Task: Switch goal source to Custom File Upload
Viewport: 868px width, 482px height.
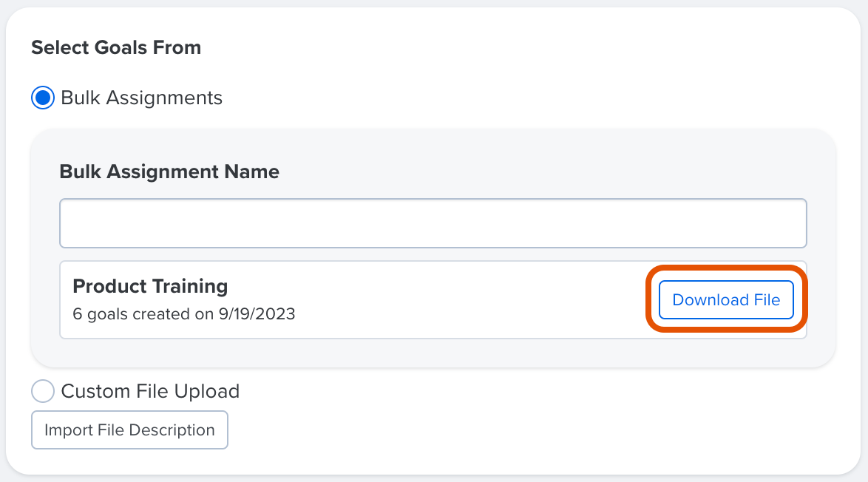Action: (42, 391)
